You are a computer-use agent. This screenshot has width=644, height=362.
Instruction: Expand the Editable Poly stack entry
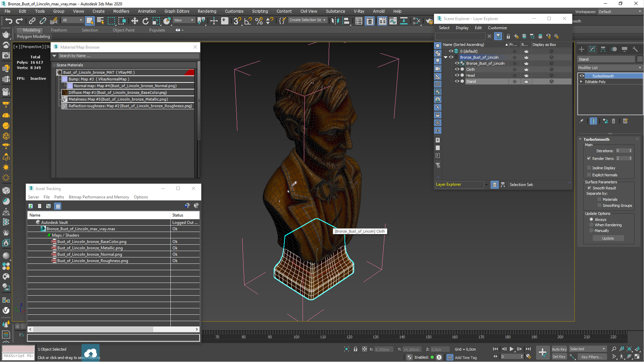tap(581, 82)
